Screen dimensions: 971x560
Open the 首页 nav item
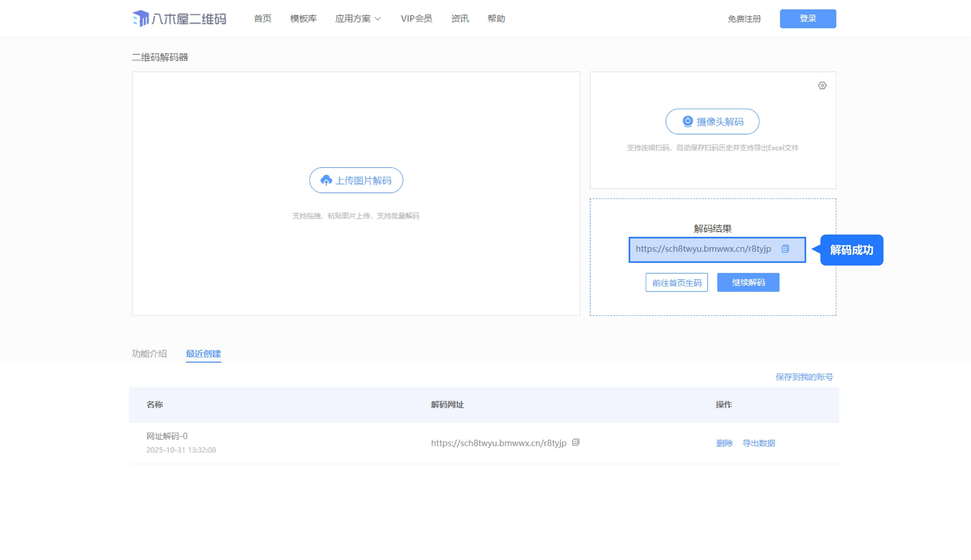coord(263,18)
